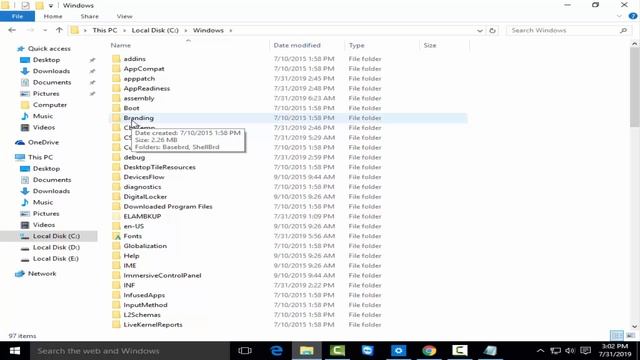Switch to large icons view layout
The height and width of the screenshot is (360, 640).
pos(631,336)
